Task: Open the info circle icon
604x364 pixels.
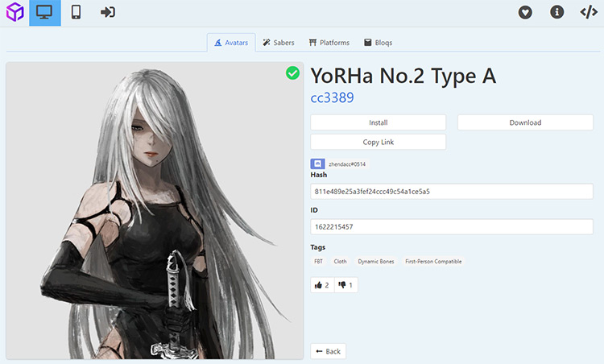Action: pyautogui.click(x=556, y=12)
